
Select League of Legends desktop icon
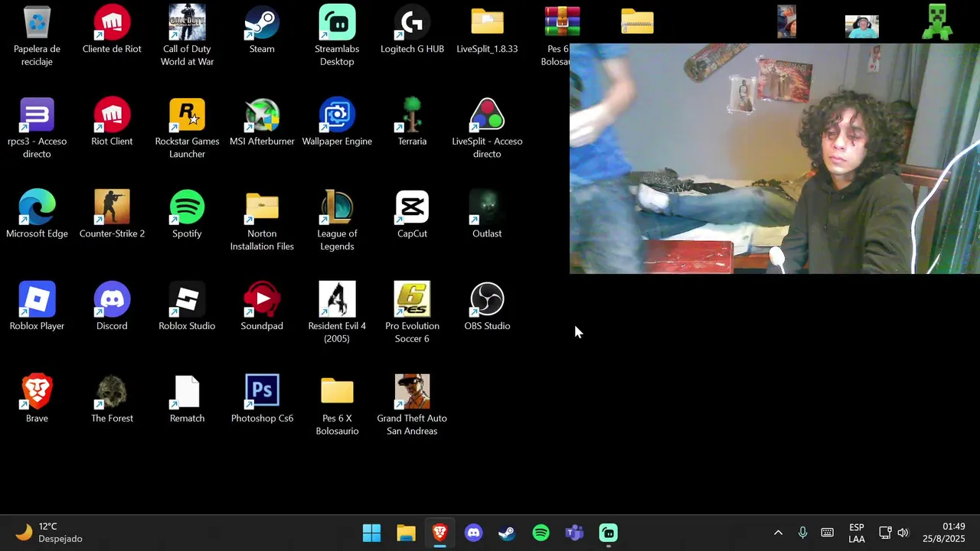pos(337,221)
